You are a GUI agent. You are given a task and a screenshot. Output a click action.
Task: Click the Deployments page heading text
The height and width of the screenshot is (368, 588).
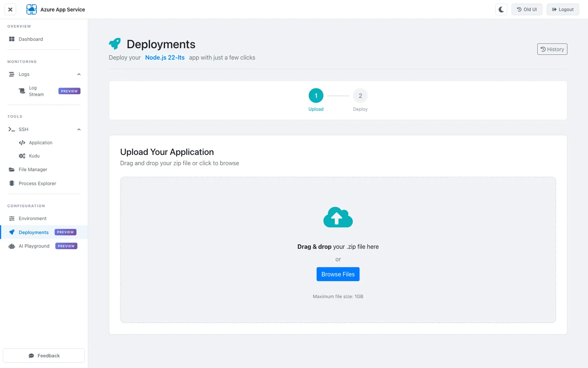click(161, 44)
